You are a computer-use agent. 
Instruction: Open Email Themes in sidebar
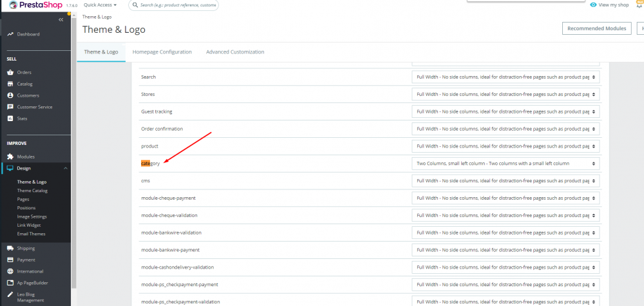31,234
